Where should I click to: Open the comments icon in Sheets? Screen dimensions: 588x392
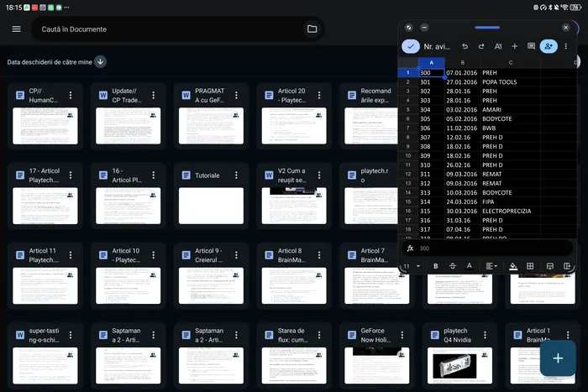tap(531, 46)
